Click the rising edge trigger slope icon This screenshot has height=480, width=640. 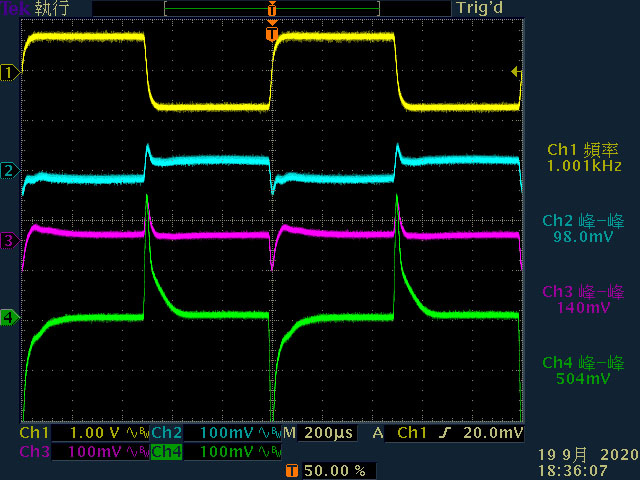[445, 433]
